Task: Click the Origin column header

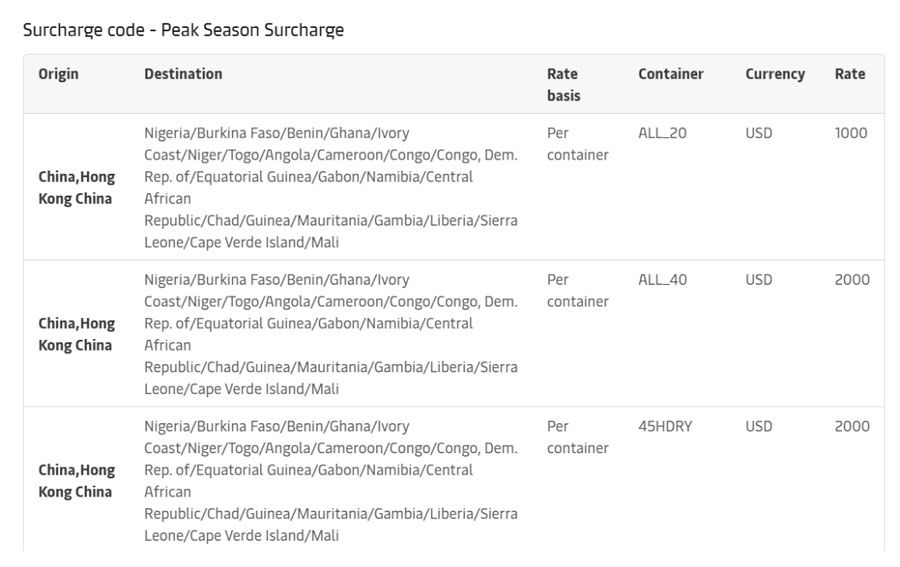Action: (58, 74)
